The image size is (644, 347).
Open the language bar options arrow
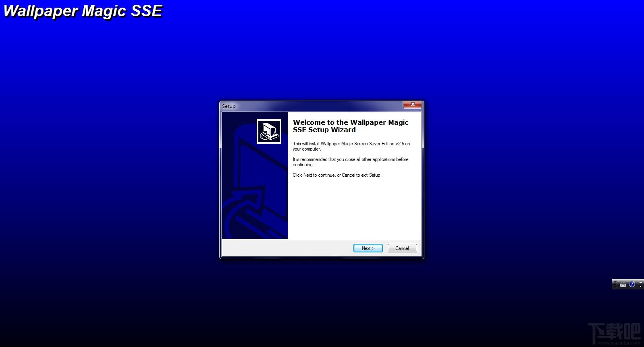(640, 287)
